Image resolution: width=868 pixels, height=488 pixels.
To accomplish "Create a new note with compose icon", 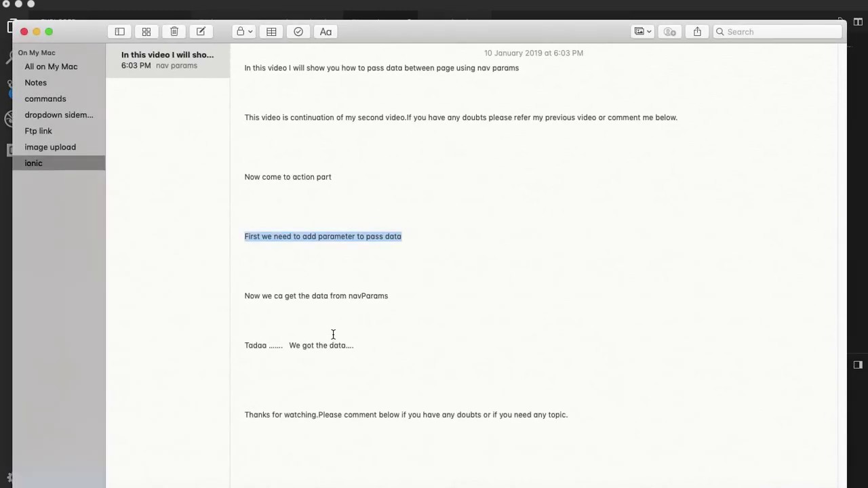I will point(201,32).
